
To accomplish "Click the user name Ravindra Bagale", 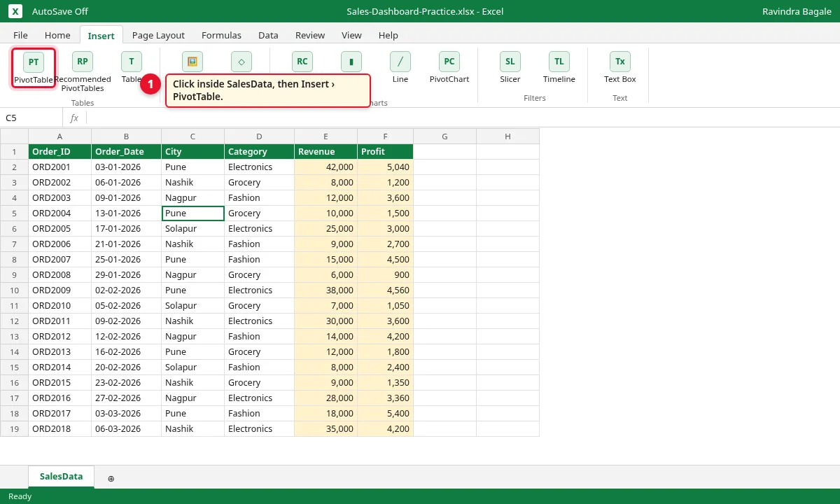I will coord(797,11).
